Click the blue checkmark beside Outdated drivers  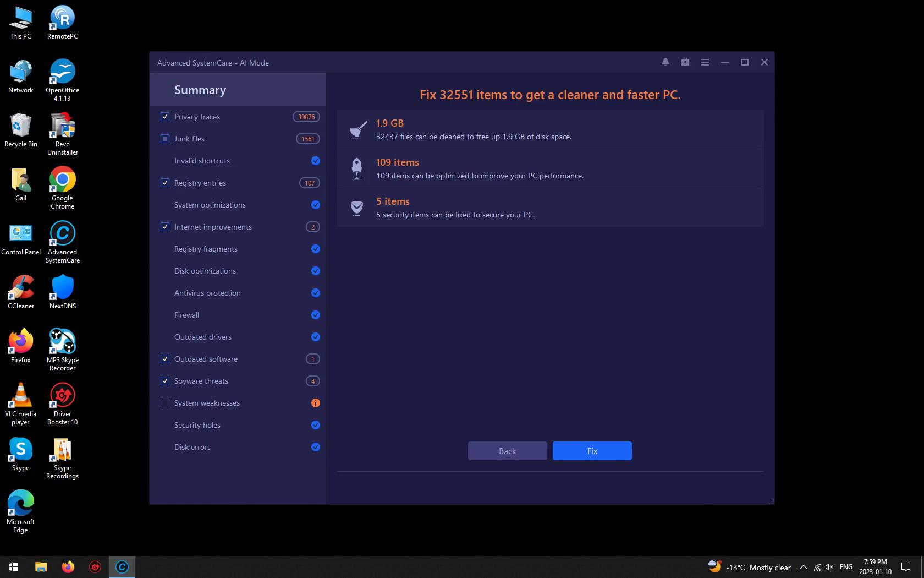point(316,337)
